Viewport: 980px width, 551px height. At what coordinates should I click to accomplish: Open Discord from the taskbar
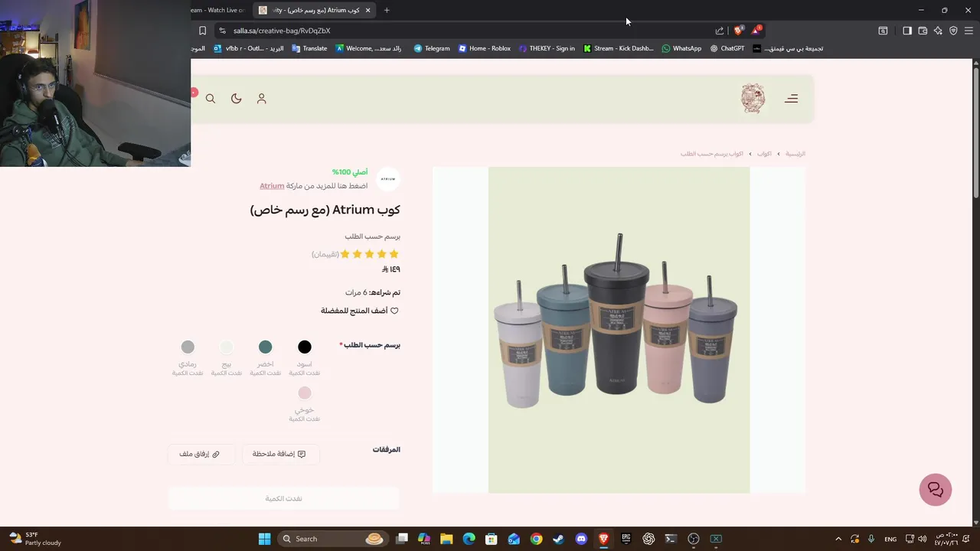(x=581, y=539)
